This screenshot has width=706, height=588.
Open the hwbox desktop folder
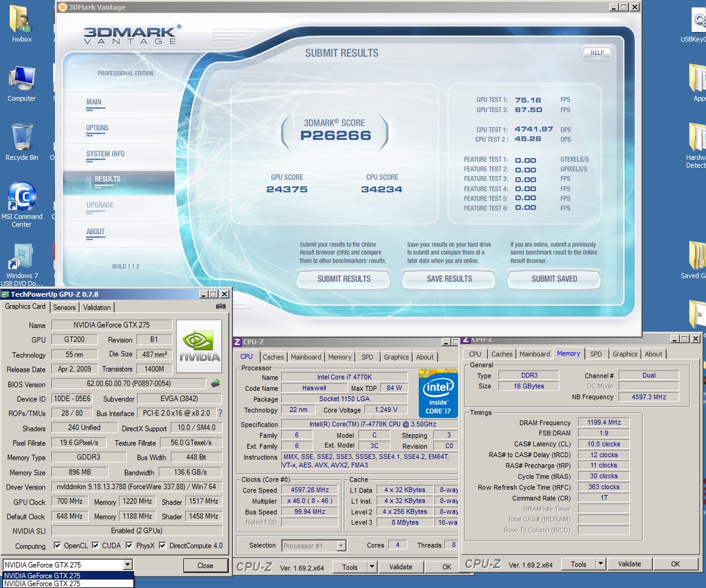pyautogui.click(x=21, y=24)
